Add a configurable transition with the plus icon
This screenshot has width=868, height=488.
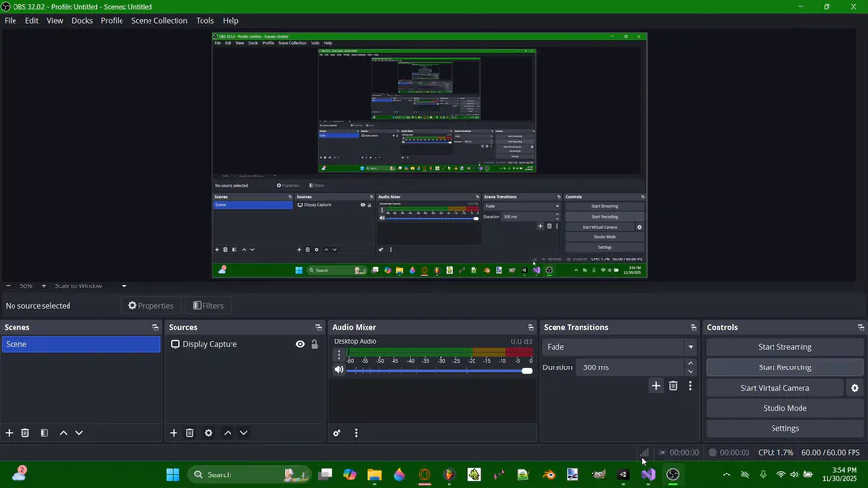pos(656,386)
